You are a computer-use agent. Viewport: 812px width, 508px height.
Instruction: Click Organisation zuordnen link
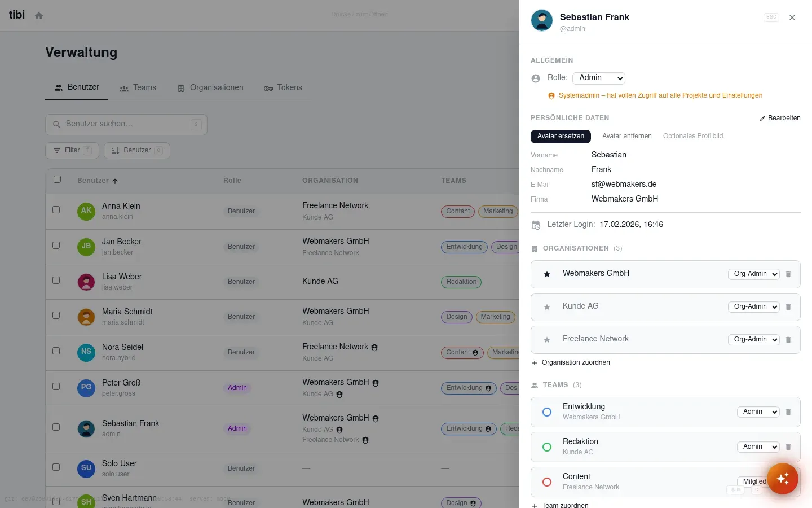pyautogui.click(x=571, y=362)
